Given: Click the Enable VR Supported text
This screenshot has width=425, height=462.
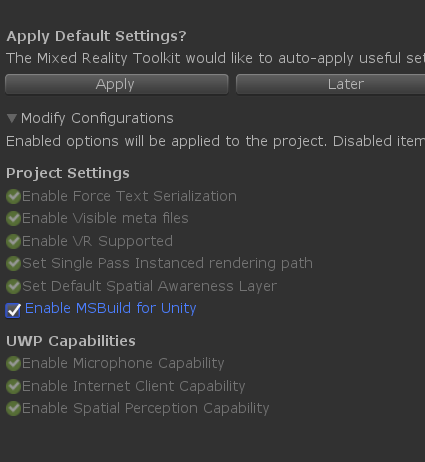Looking at the screenshot, I should click(x=97, y=241).
